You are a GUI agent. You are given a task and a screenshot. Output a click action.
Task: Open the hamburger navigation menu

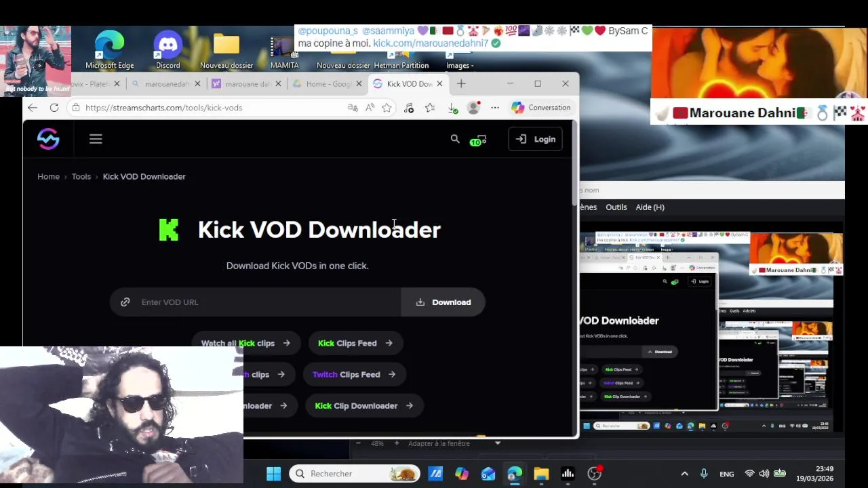[x=96, y=139]
